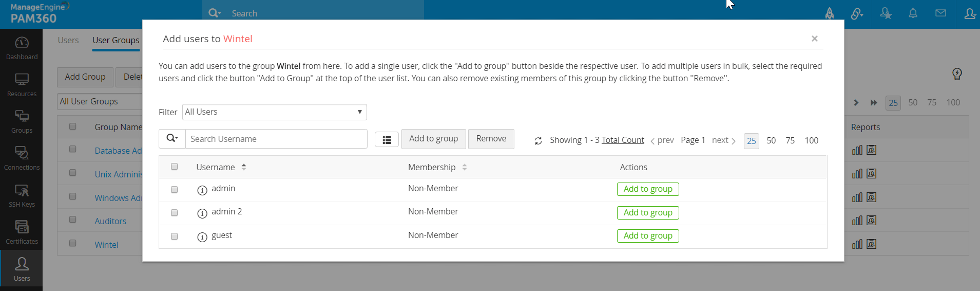Click the Total Count link

[x=623, y=140]
